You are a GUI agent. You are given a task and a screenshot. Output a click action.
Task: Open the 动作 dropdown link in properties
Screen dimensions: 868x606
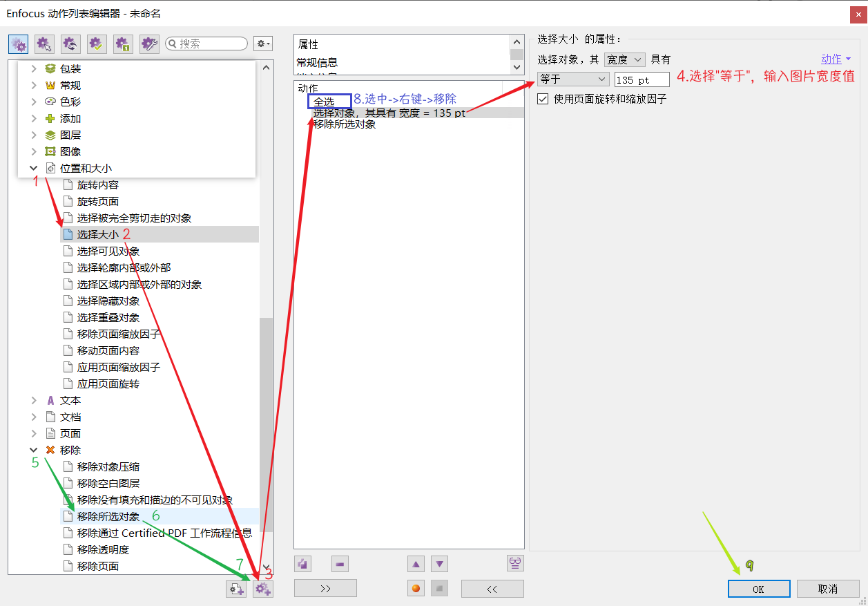click(x=836, y=59)
